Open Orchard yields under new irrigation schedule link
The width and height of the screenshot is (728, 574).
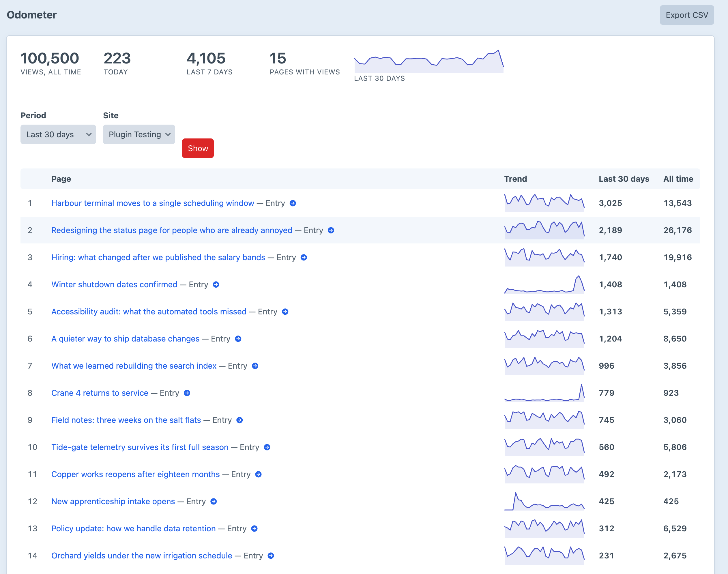pyautogui.click(x=141, y=556)
